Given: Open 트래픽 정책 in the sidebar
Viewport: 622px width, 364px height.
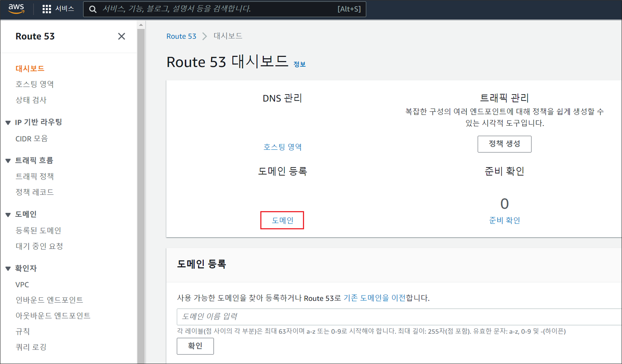Looking at the screenshot, I should [35, 176].
